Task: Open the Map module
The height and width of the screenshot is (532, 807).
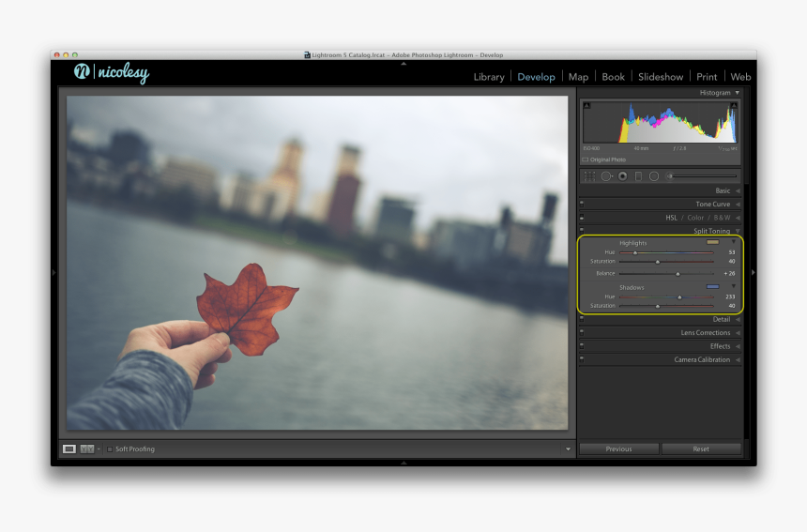Action: (x=578, y=77)
